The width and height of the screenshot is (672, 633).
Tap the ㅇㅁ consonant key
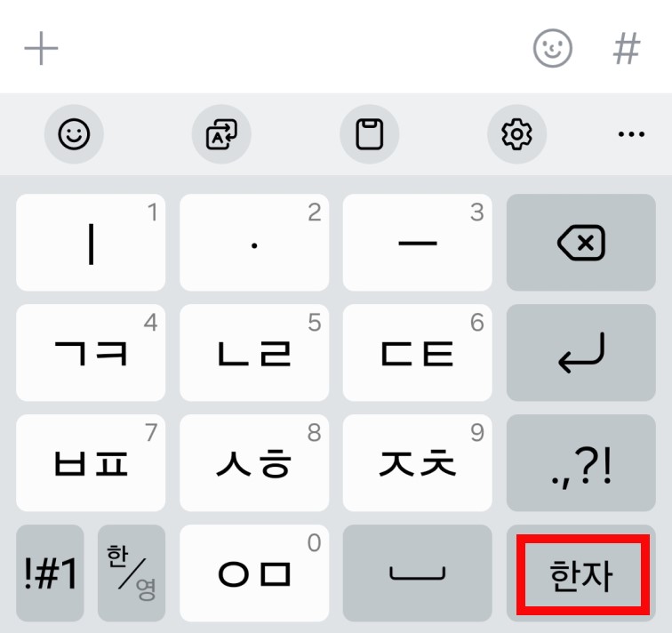pyautogui.click(x=254, y=573)
